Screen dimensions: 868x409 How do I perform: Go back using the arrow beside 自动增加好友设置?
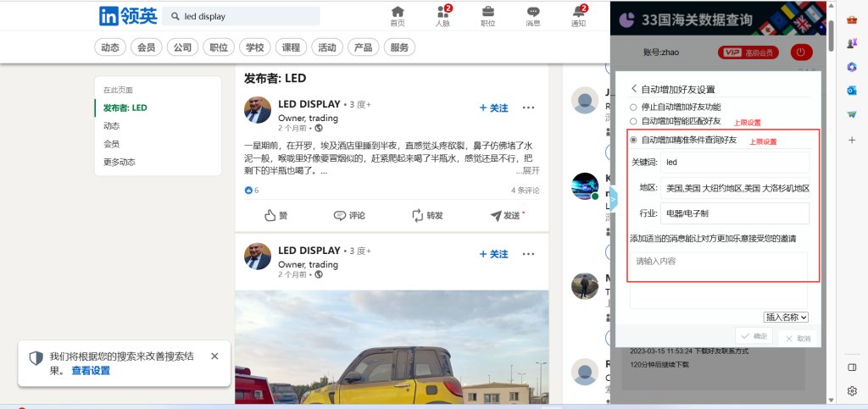coord(633,89)
